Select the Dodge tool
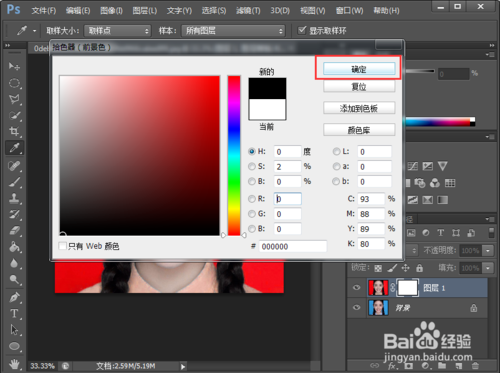The height and width of the screenshot is (373, 500). pos(14,279)
